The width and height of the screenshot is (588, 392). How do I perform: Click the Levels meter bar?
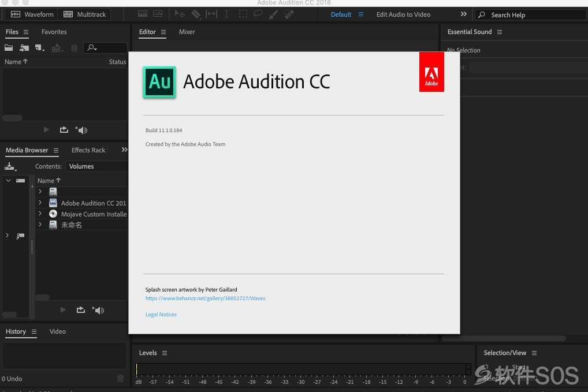click(303, 369)
